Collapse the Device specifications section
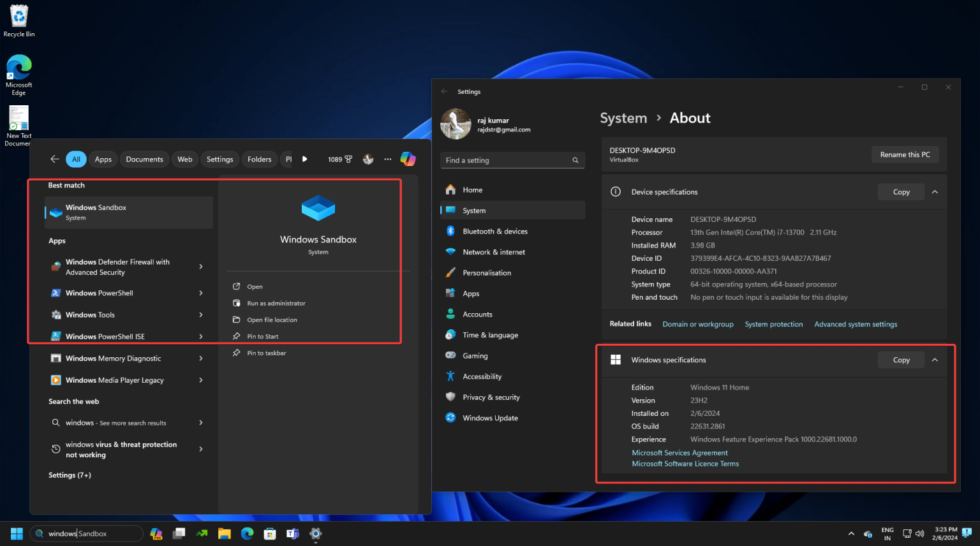Screen dimensions: 980x546 (935, 191)
